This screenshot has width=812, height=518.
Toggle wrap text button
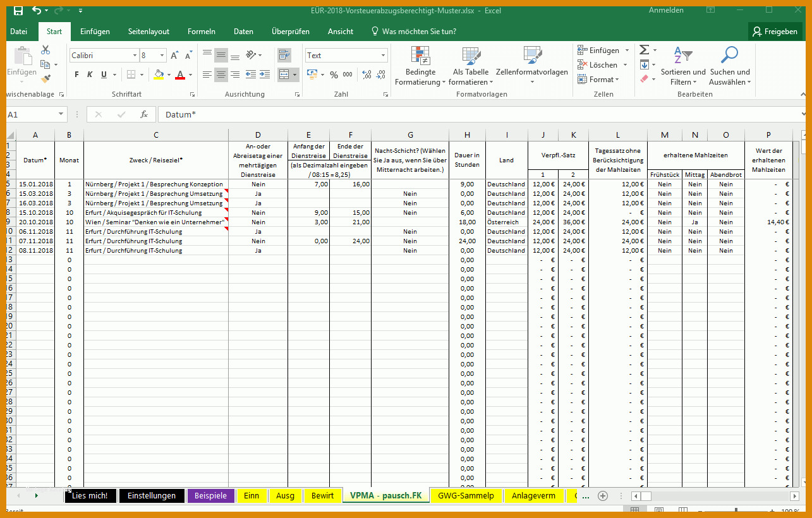284,56
